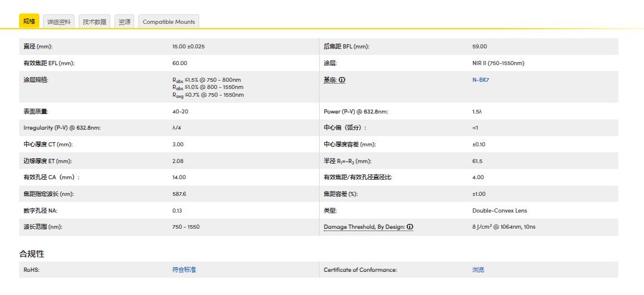Click the 基底 label with dotted underline
This screenshot has width=644, height=295.
coord(330,80)
